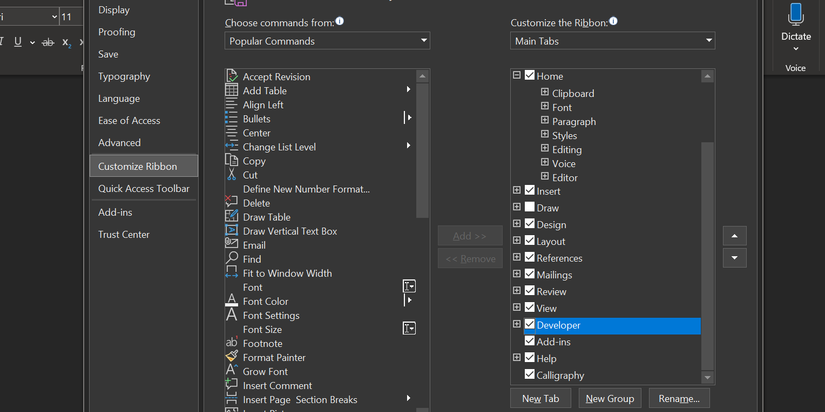Uncheck the References tab checkbox
Viewport: 825px width, 412px height.
[530, 257]
